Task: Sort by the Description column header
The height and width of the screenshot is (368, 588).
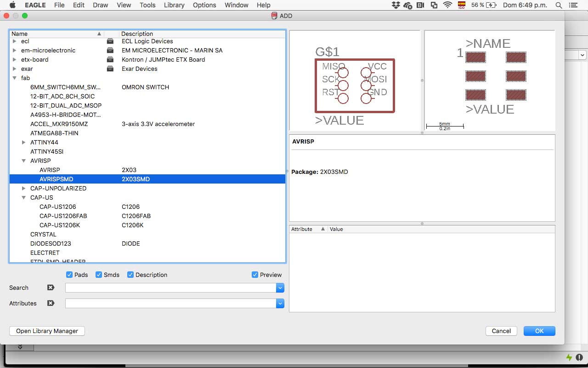Action: 202,34
